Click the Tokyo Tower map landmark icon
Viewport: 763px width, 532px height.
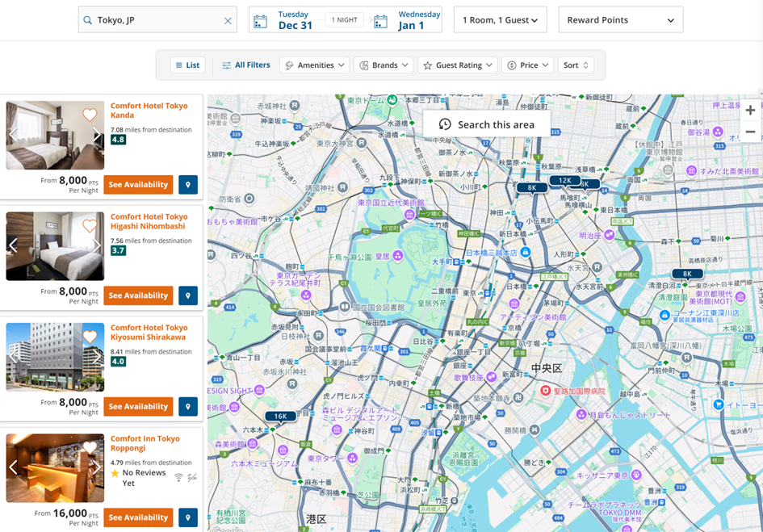(352, 458)
